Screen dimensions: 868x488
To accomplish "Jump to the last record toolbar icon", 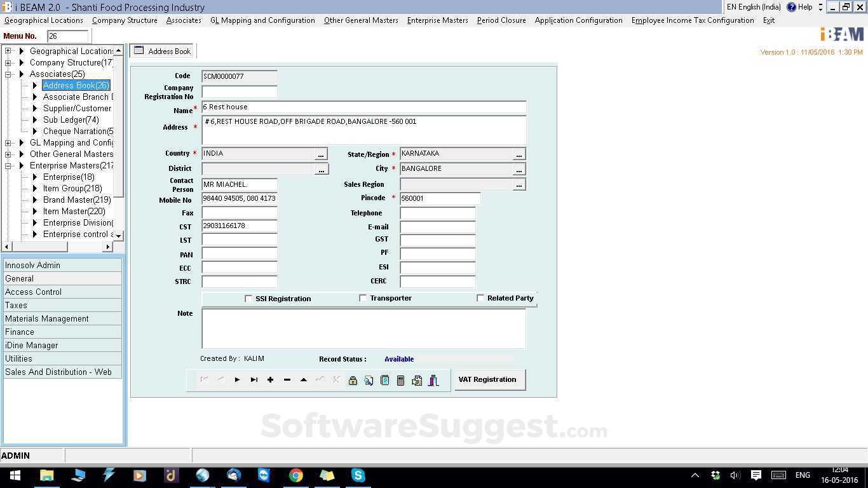I will pyautogui.click(x=254, y=380).
